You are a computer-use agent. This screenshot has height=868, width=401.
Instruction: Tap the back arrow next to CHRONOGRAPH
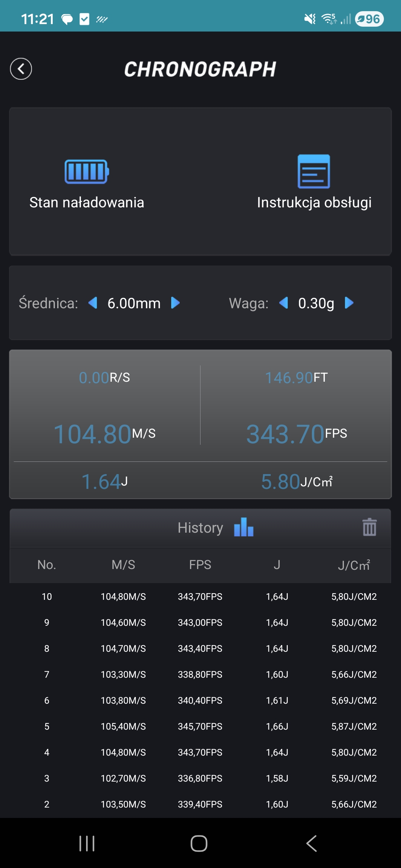pos(21,69)
